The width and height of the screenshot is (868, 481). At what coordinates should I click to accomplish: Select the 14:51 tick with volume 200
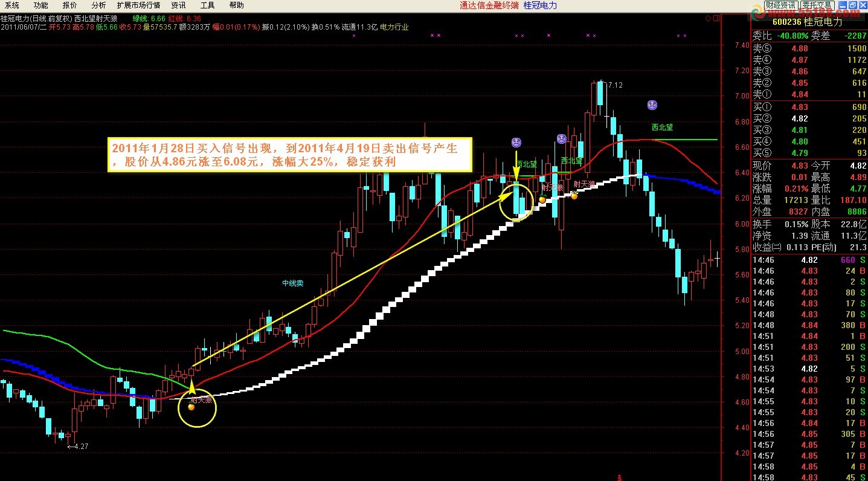click(809, 347)
